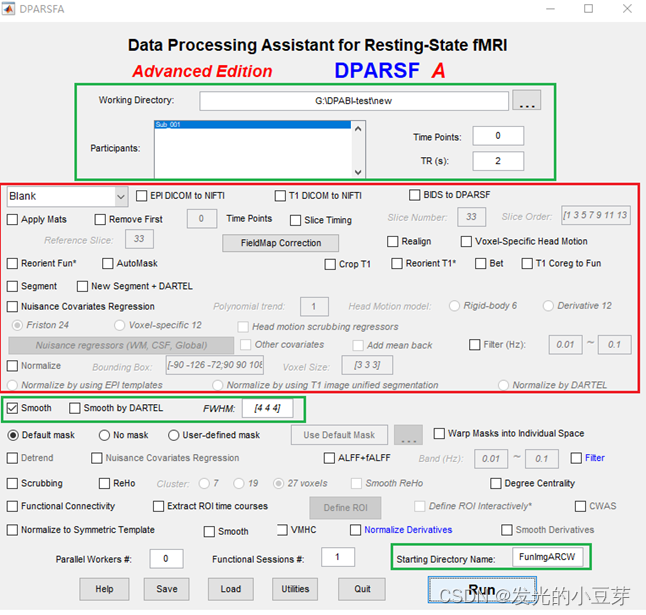Check Normalize to Symmetric Template

coord(12,530)
